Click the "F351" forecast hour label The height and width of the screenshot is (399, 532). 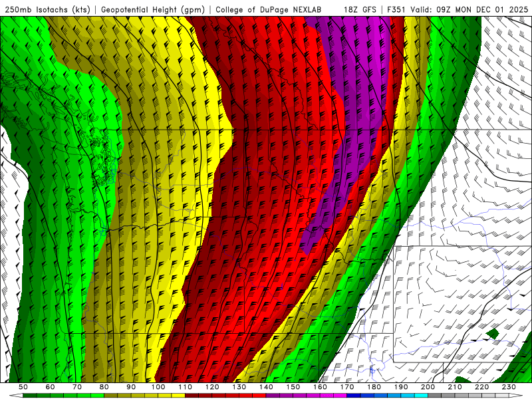(x=396, y=10)
